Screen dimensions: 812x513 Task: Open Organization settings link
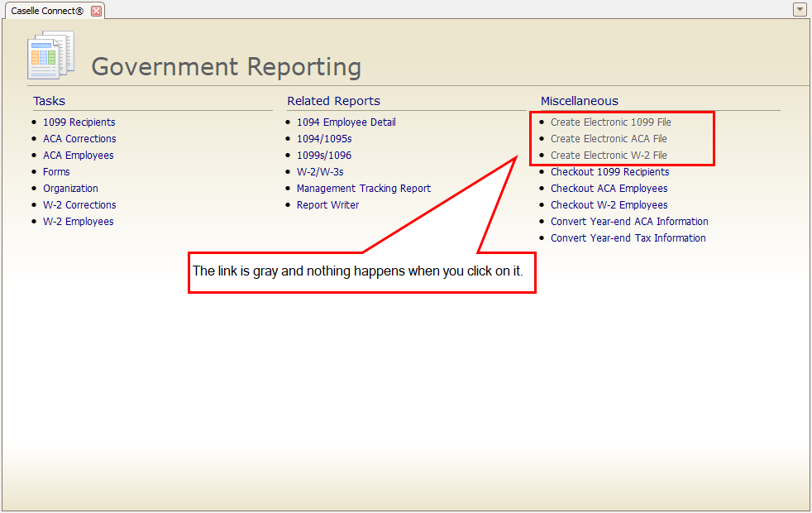pyautogui.click(x=70, y=189)
